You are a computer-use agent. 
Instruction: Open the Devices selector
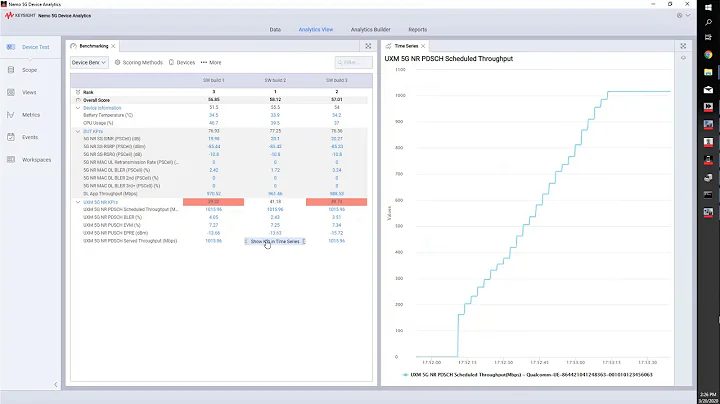coord(182,62)
